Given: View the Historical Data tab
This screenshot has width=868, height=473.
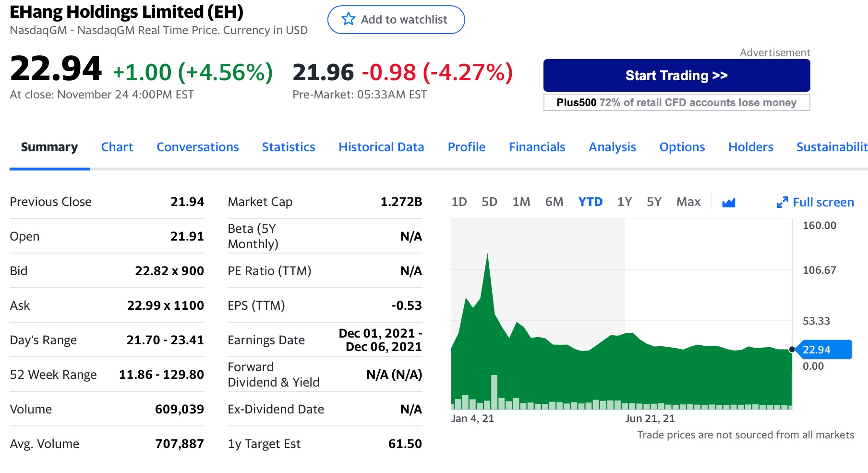Looking at the screenshot, I should click(x=381, y=147).
